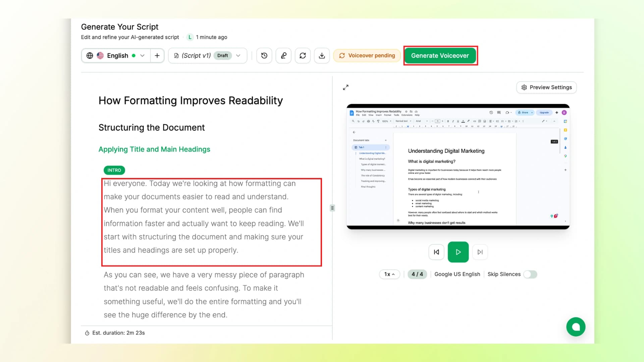Click the download script icon
This screenshot has height=362, width=644.
click(x=322, y=56)
